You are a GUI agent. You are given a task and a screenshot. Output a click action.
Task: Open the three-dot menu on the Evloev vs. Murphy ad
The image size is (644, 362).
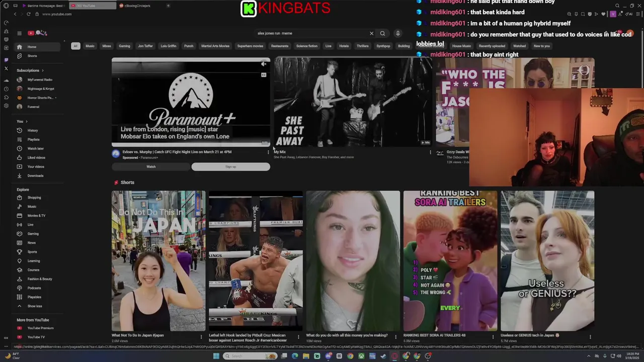pos(268,152)
